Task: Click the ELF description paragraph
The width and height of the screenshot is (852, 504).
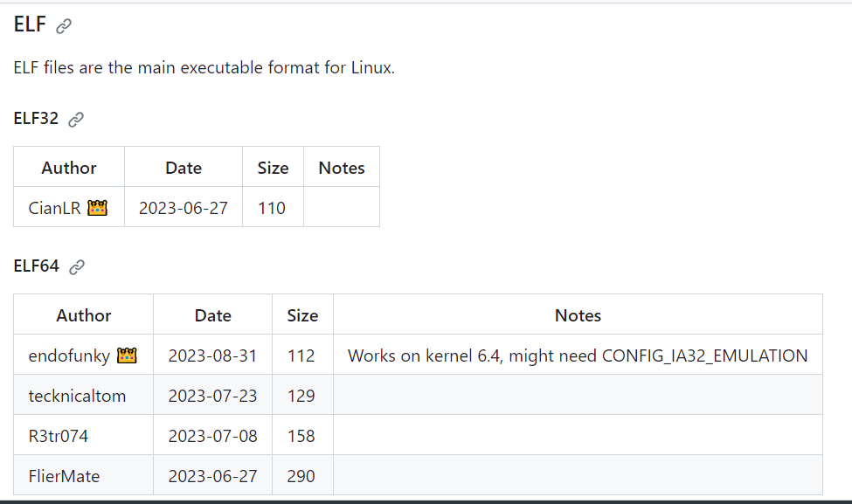Action: (204, 68)
